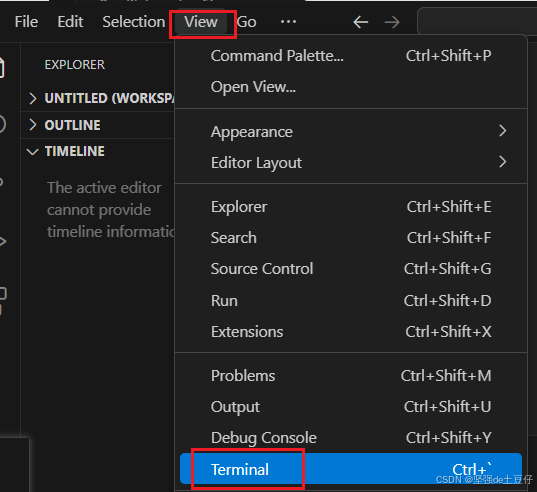
Task: Select Debug Console menu entry
Action: coord(351,438)
